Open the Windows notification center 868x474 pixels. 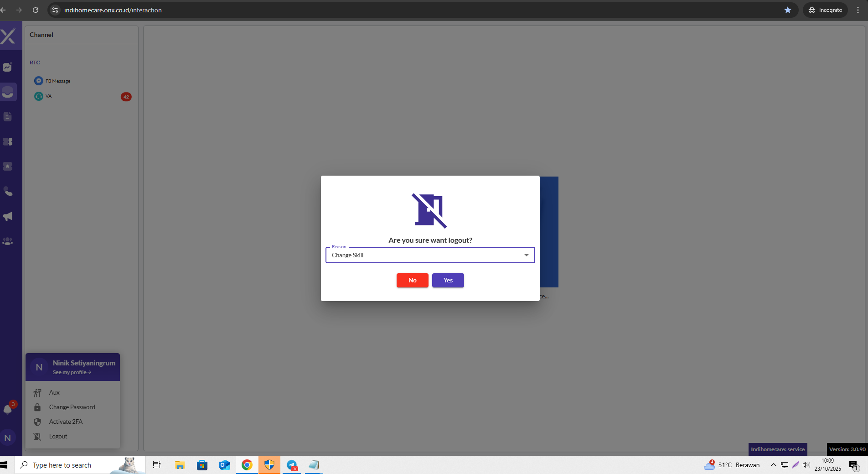854,465
